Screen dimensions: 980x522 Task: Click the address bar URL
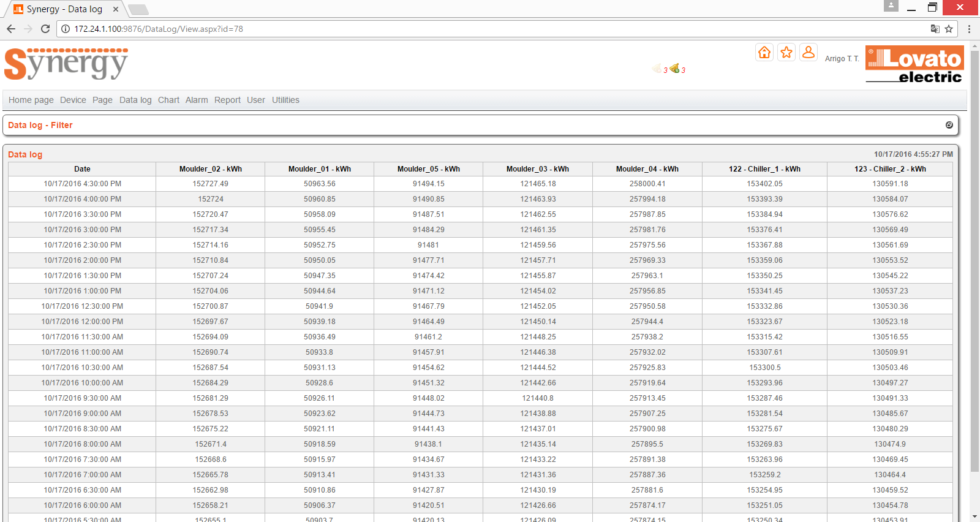(x=159, y=29)
